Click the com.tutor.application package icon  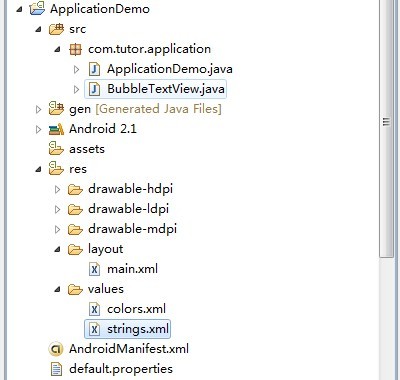tap(75, 49)
